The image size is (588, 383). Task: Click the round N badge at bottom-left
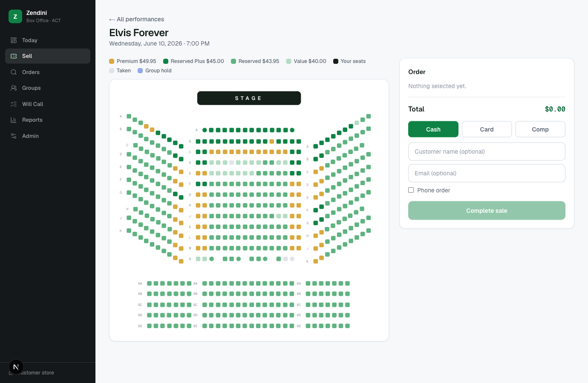click(x=16, y=367)
